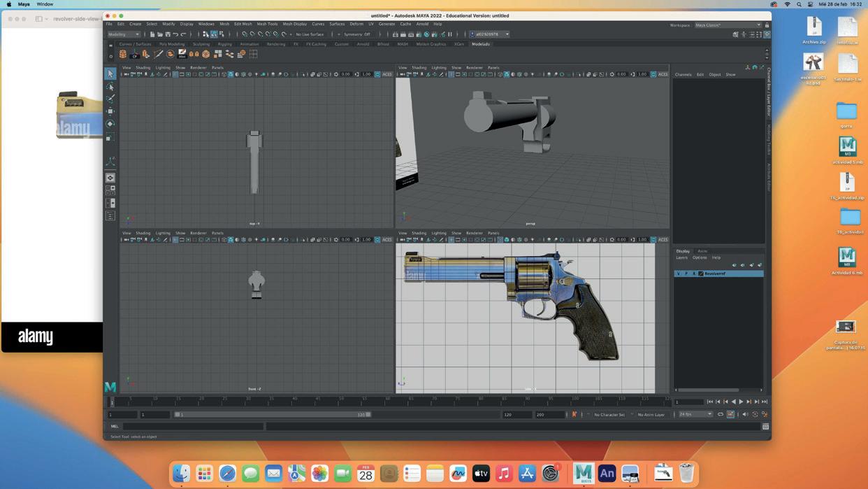This screenshot has height=489, width=868.
Task: Switch to the Poly Modeling shelf tab
Action: click(171, 44)
